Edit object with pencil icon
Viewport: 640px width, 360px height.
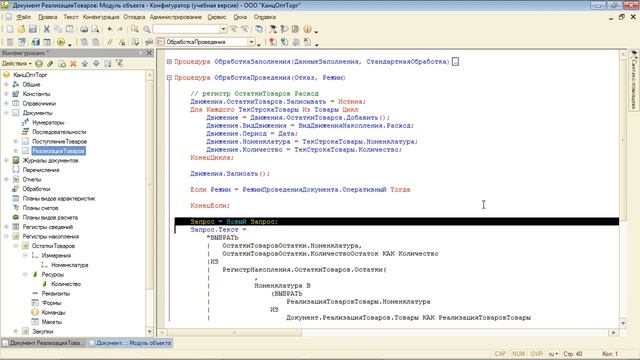pos(50,64)
